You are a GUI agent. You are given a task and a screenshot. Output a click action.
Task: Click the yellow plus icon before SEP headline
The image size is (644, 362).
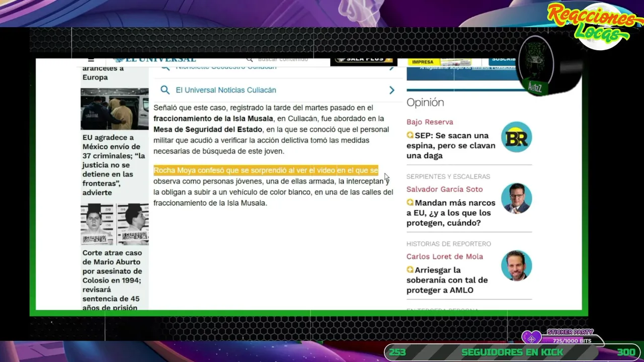[x=410, y=135]
